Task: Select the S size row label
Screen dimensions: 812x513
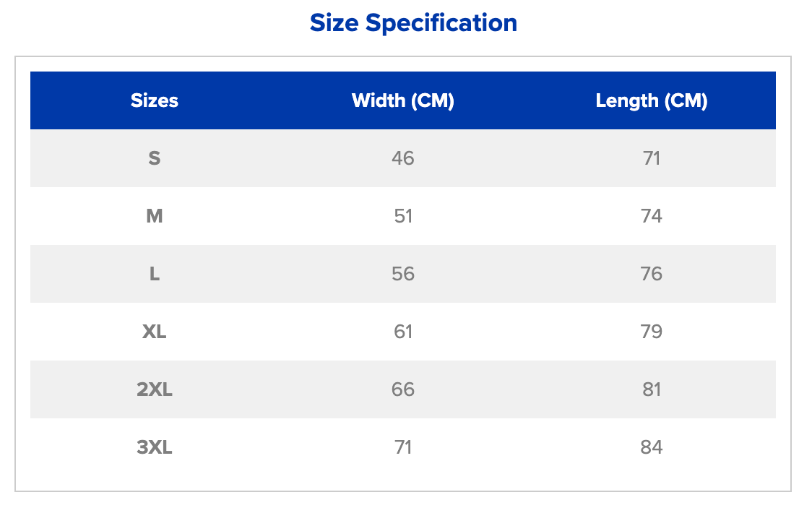Action: (x=155, y=158)
